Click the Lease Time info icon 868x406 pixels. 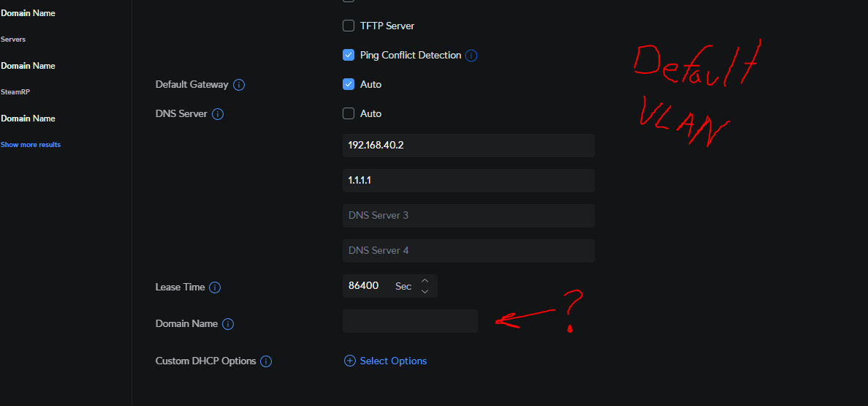coord(216,287)
